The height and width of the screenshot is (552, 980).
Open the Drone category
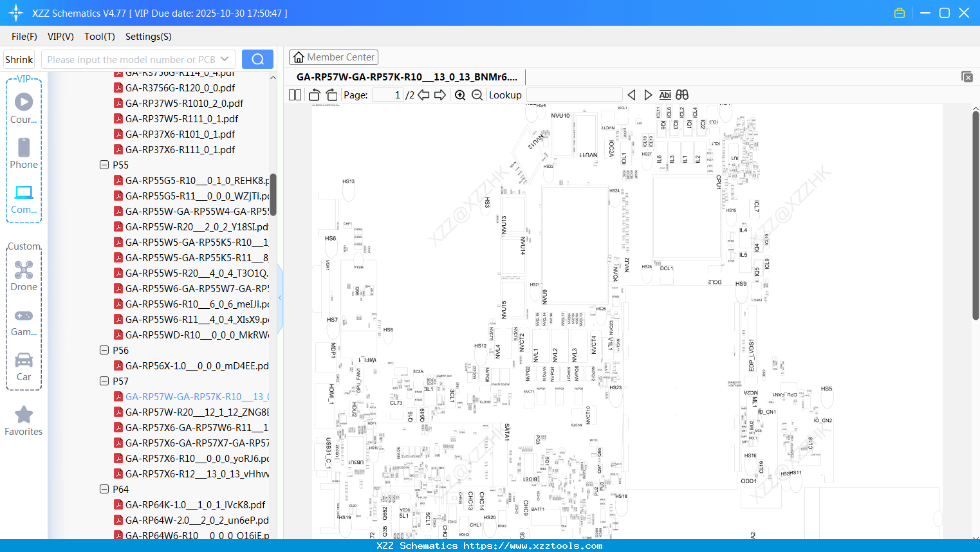coord(24,275)
